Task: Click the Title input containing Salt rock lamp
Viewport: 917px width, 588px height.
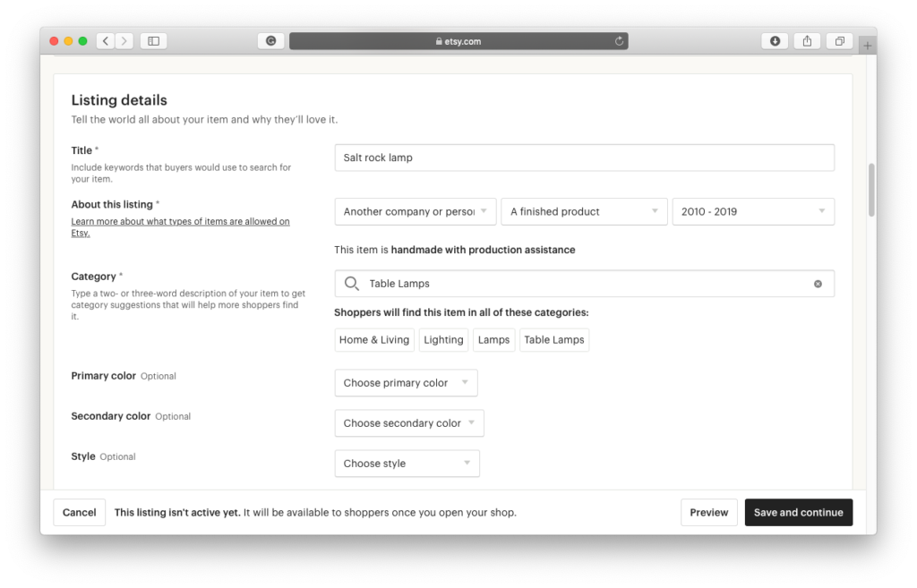Action: (584, 158)
